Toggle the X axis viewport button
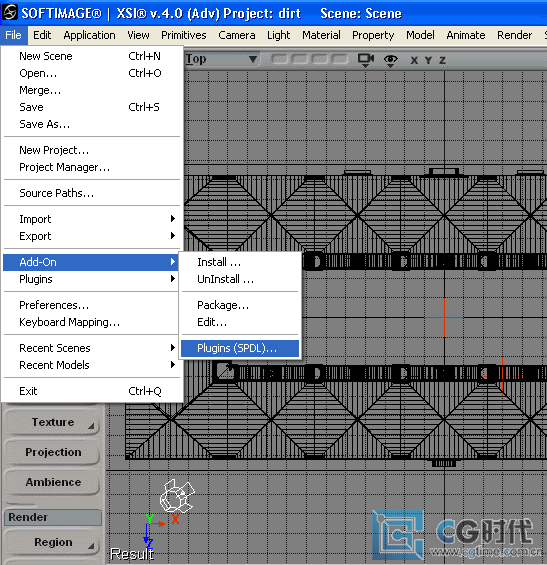The width and height of the screenshot is (547, 565). pos(414,60)
